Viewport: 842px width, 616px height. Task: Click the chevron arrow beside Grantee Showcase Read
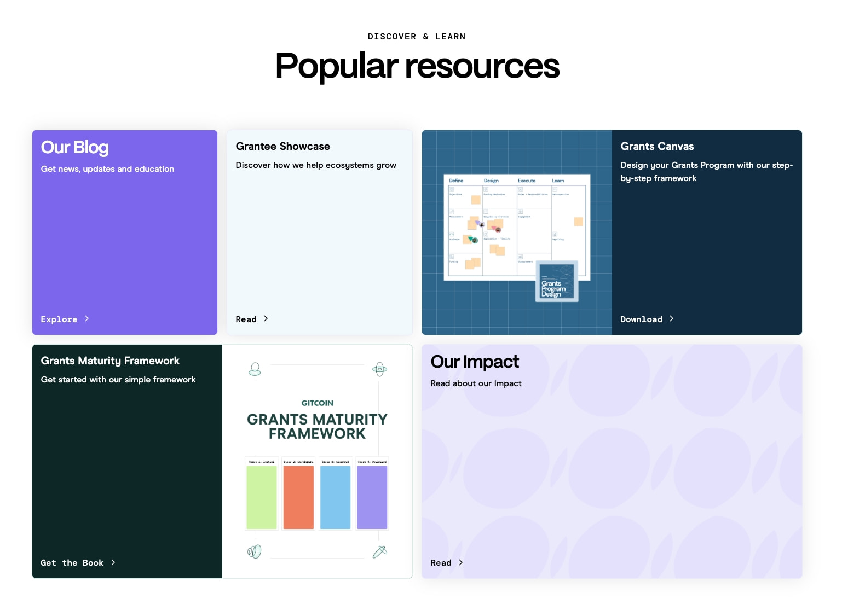(x=266, y=319)
